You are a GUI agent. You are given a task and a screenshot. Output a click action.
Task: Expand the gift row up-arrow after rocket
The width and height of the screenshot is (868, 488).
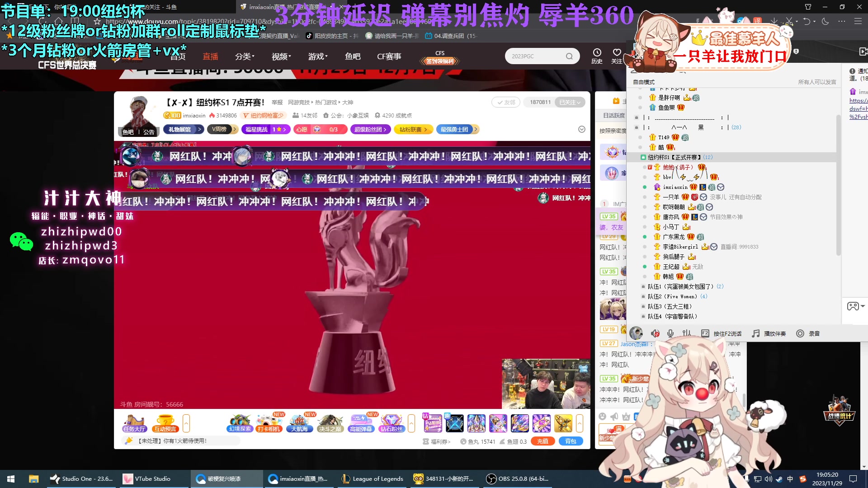click(580, 423)
